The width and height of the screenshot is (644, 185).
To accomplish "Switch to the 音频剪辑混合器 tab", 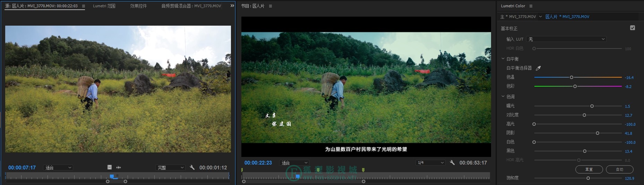I will tap(191, 6).
